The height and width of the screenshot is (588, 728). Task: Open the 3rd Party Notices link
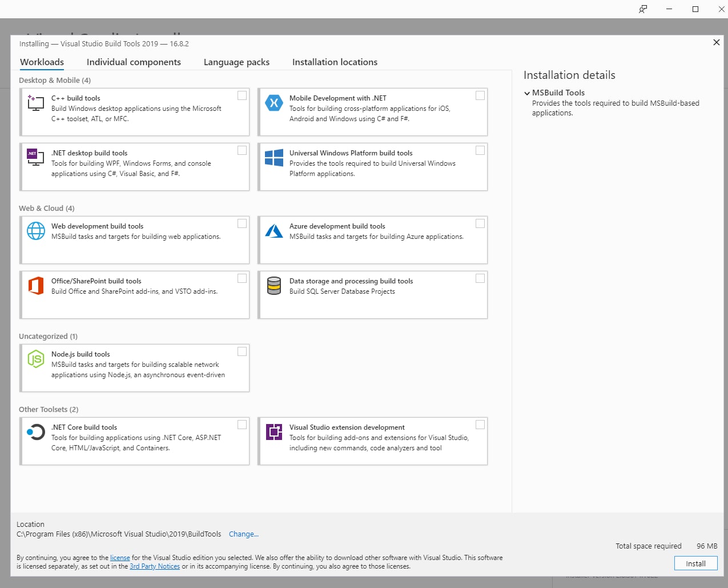[x=155, y=566]
